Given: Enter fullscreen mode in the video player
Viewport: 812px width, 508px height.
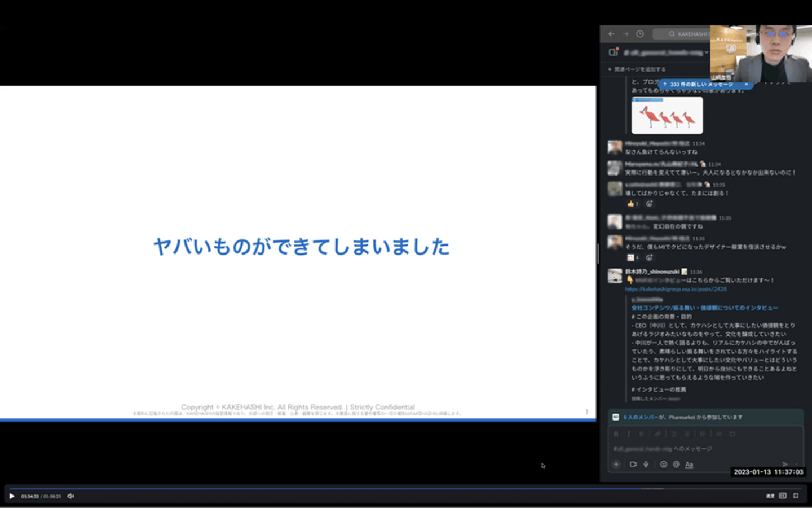Looking at the screenshot, I should (x=796, y=496).
